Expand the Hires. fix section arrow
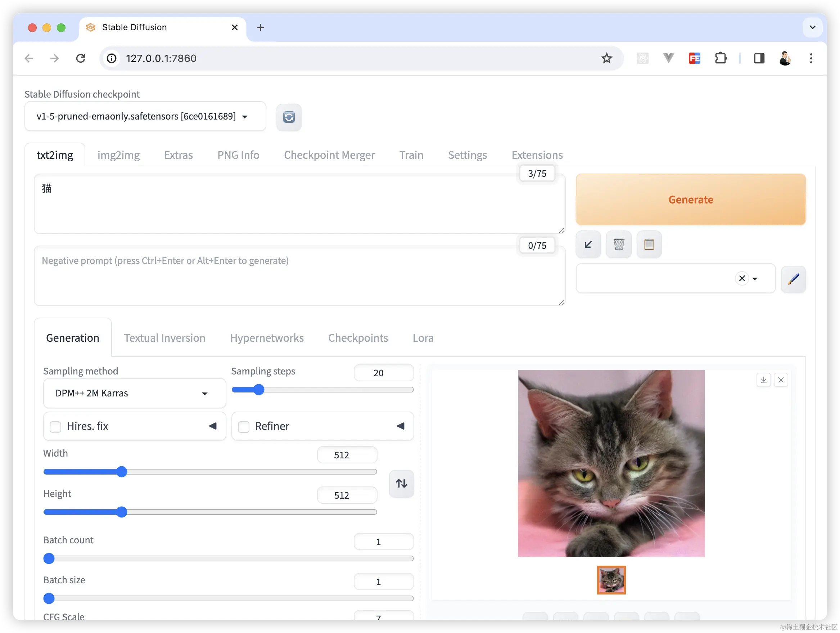This screenshot has height=633, width=840. [213, 426]
